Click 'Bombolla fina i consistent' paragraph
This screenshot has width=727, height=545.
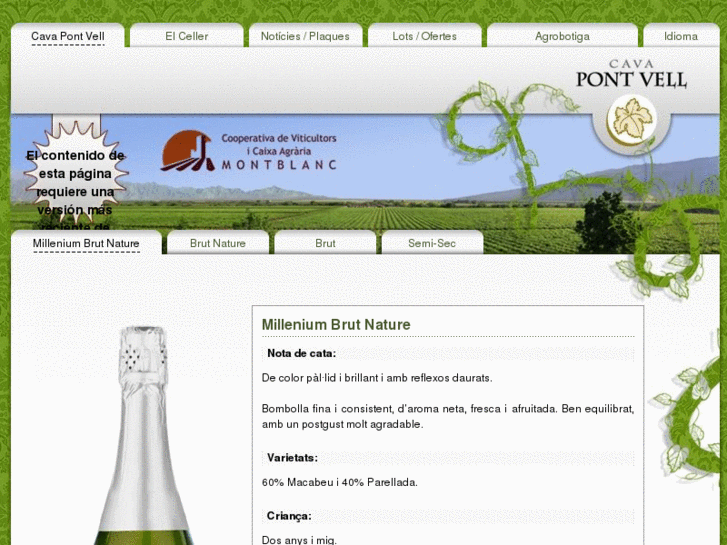pyautogui.click(x=447, y=416)
